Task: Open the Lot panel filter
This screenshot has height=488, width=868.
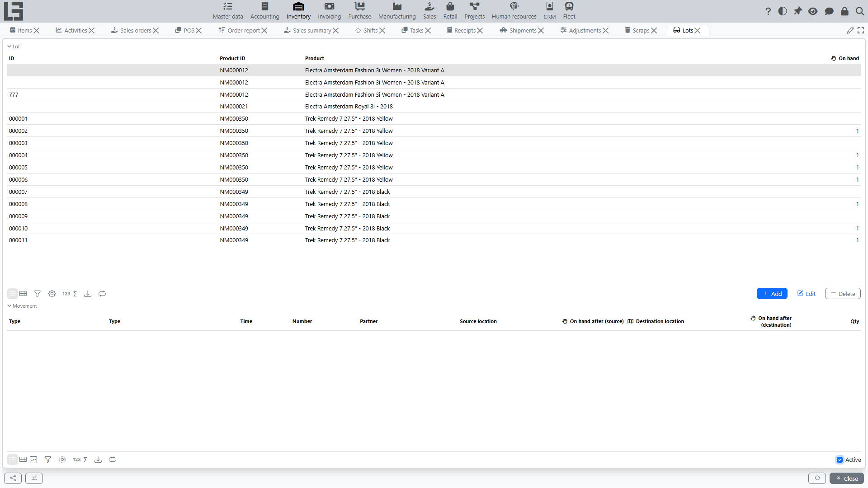Action: pyautogui.click(x=38, y=294)
